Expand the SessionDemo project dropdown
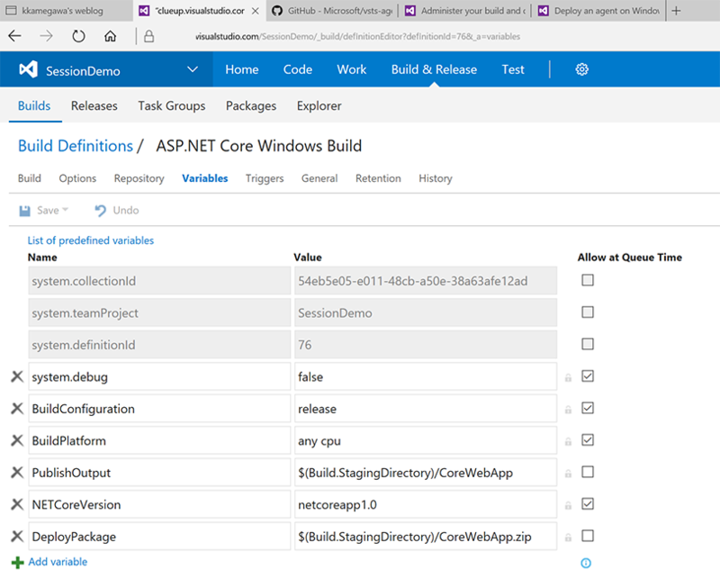 pyautogui.click(x=193, y=70)
